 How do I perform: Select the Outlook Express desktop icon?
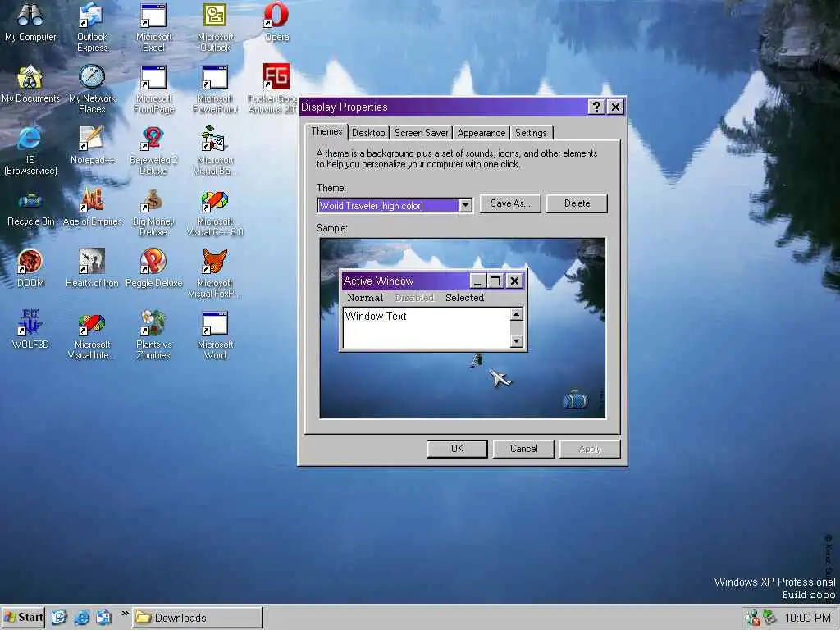pos(92,28)
